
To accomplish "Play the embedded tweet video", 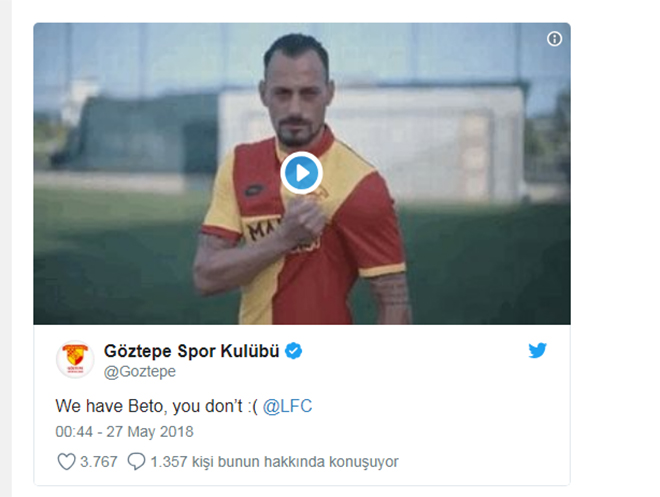I will [x=301, y=173].
